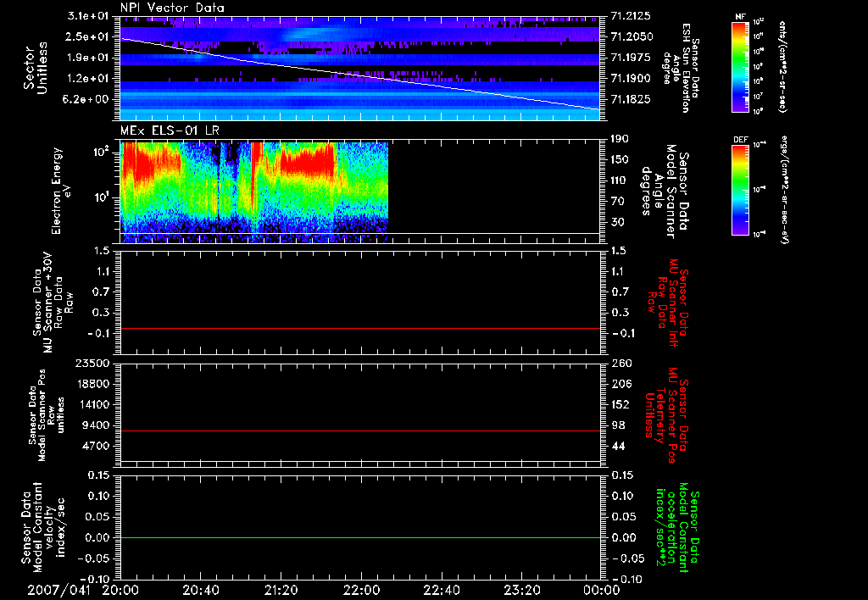
Task: Click the 71.2050 sun elevation tick value
Action: (632, 36)
